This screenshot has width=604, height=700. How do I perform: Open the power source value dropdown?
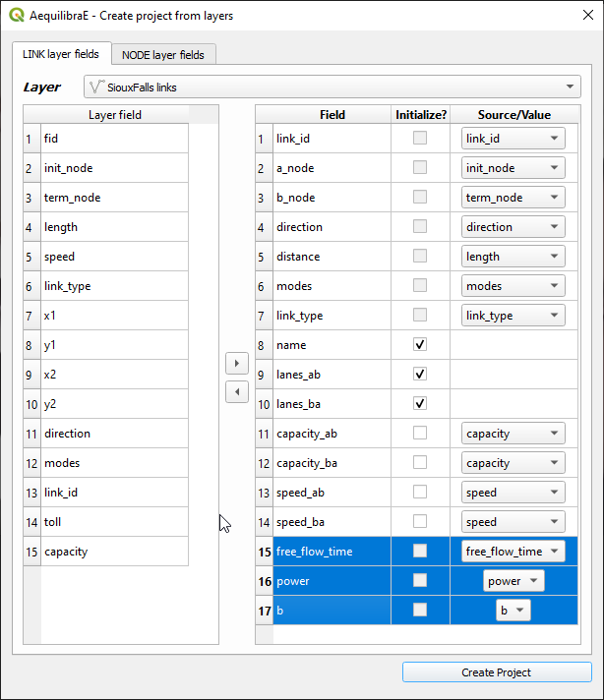click(x=513, y=581)
